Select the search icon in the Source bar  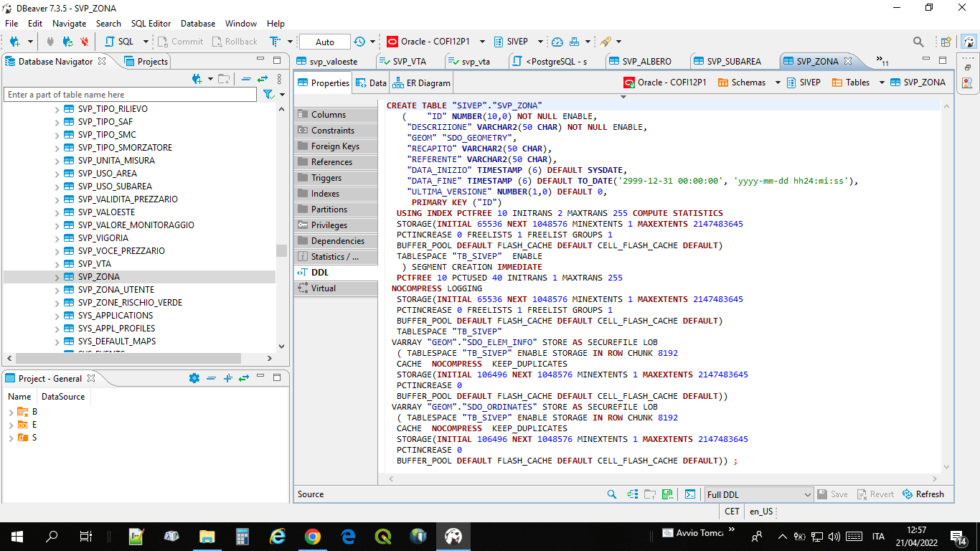click(611, 494)
